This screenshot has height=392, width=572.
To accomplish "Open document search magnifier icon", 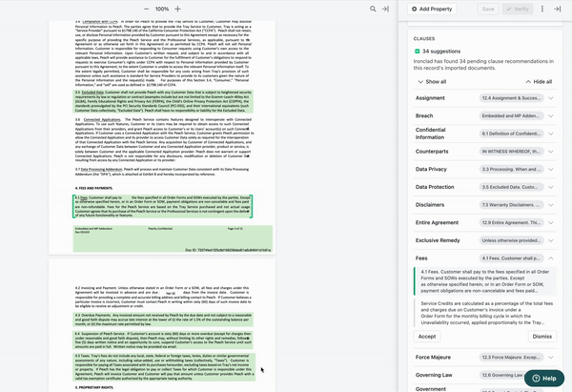I will tap(373, 9).
